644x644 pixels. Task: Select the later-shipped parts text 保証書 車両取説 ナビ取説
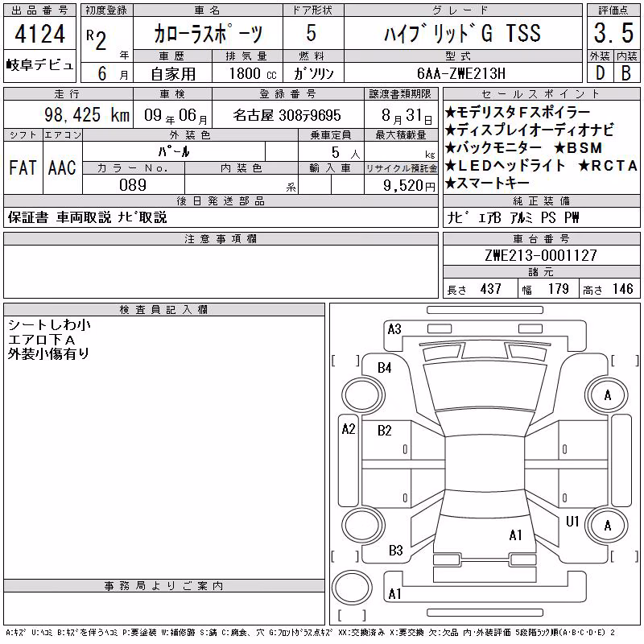point(87,217)
